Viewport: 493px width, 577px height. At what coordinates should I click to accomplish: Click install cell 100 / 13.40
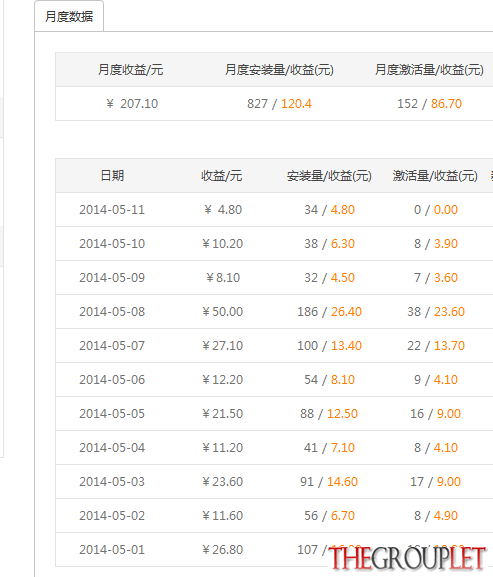[x=329, y=346]
